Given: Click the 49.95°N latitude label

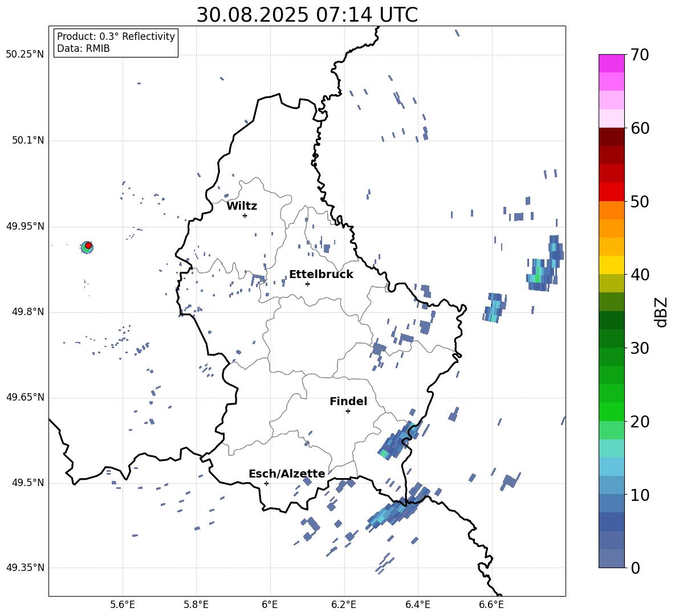Looking at the screenshot, I should pyautogui.click(x=25, y=226).
